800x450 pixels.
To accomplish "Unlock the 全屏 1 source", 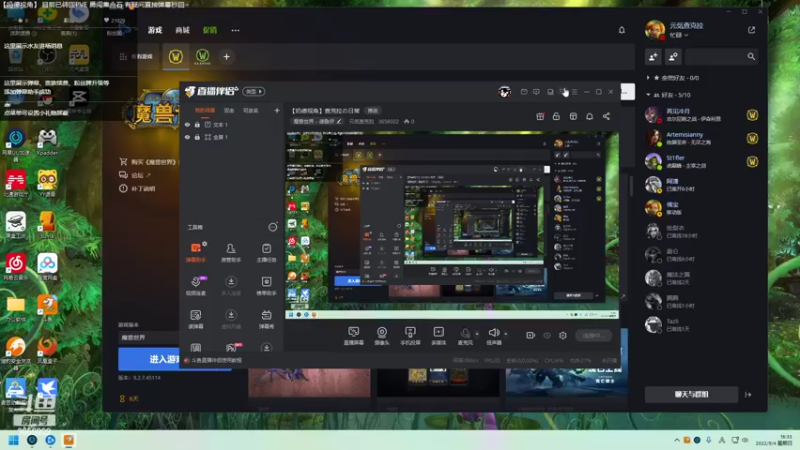I will point(197,137).
